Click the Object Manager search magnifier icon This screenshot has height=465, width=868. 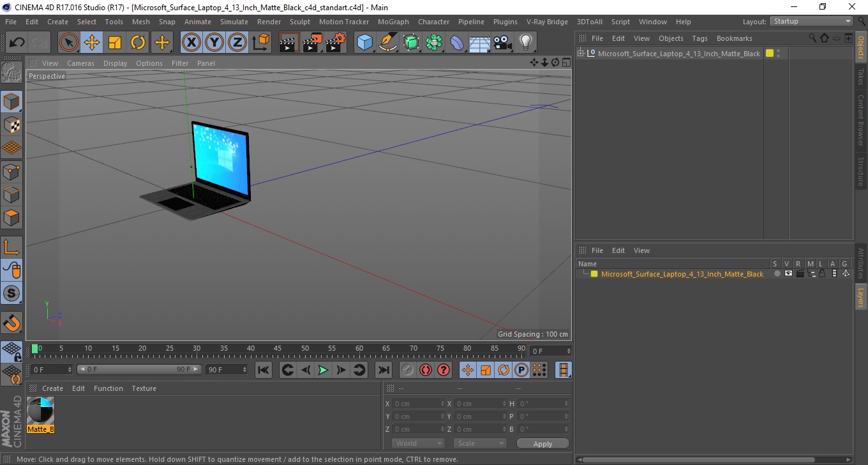[x=812, y=38]
